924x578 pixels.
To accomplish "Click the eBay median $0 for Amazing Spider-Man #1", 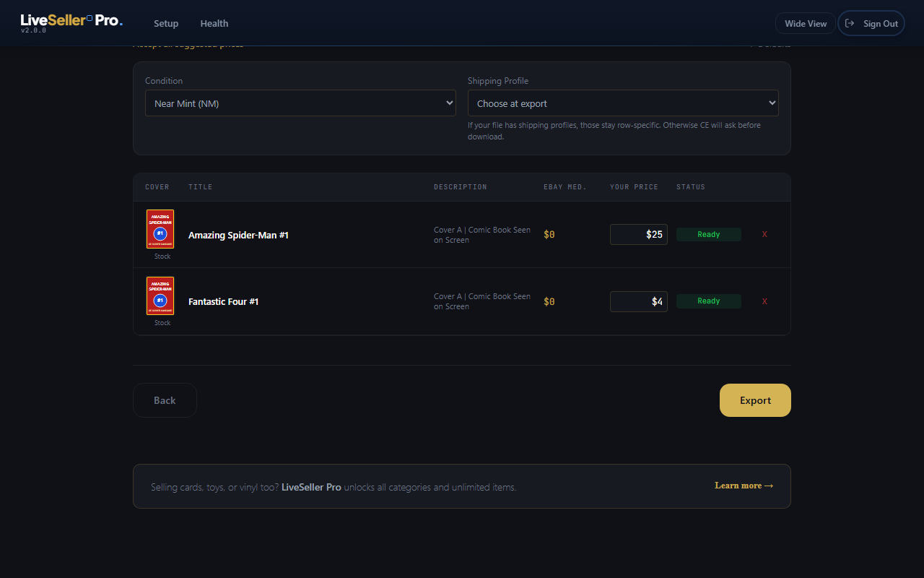I will pos(549,235).
